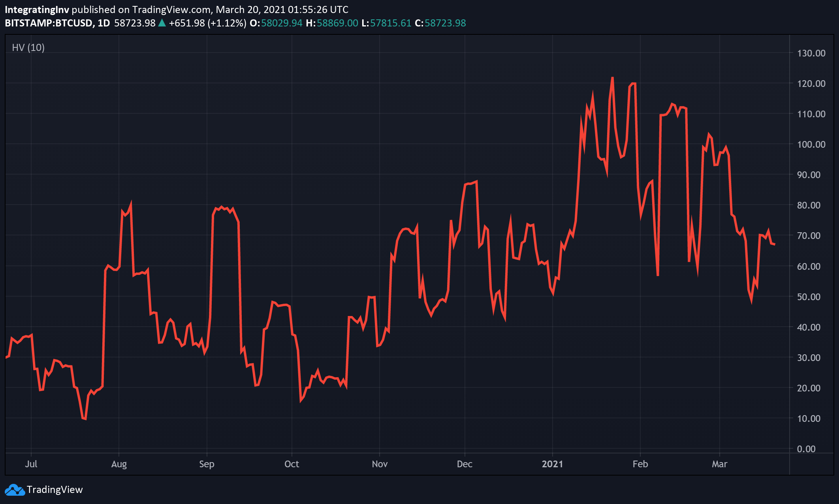Screen dimensions: 839x504
Task: Click the closing price value 58723.98 after C:
Action: click(445, 23)
